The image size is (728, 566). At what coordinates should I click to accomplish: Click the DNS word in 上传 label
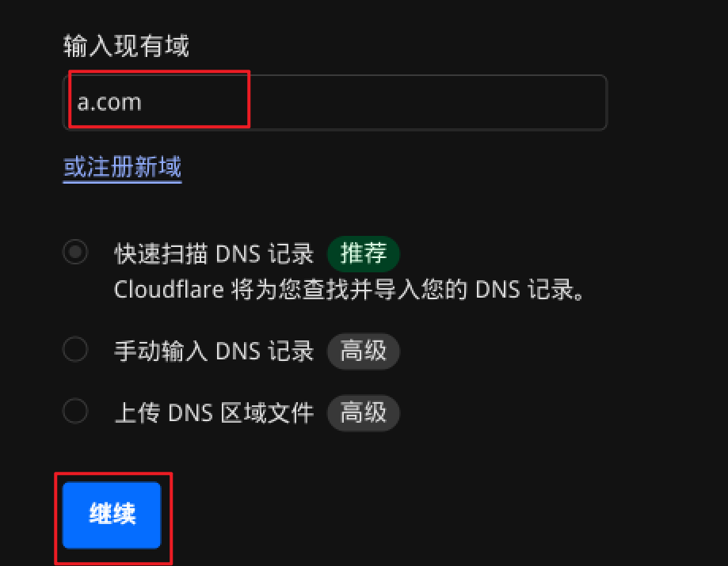pyautogui.click(x=190, y=413)
